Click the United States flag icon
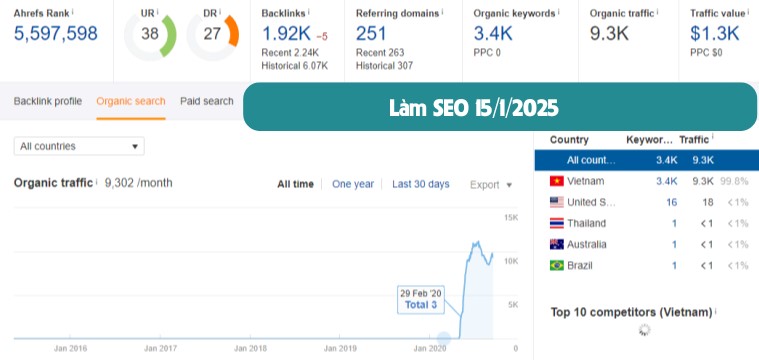759x360 pixels. point(557,202)
